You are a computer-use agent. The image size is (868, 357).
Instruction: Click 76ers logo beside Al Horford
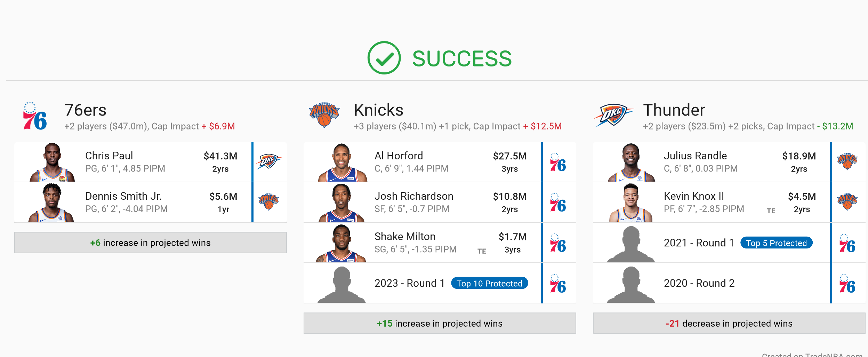[x=558, y=162]
